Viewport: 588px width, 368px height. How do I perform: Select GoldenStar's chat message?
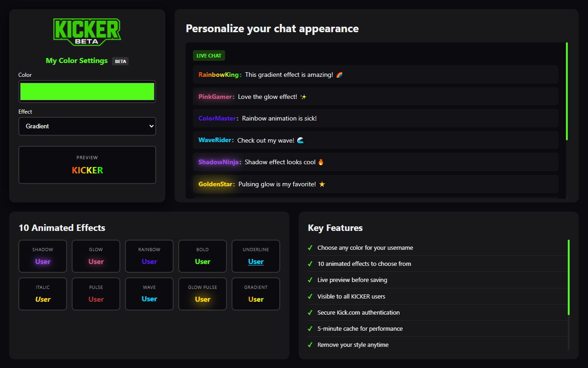[x=376, y=184]
